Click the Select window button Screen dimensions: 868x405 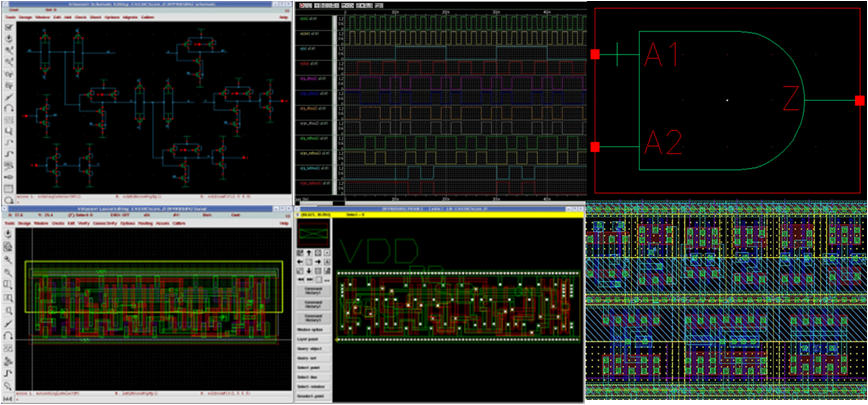coord(312,385)
